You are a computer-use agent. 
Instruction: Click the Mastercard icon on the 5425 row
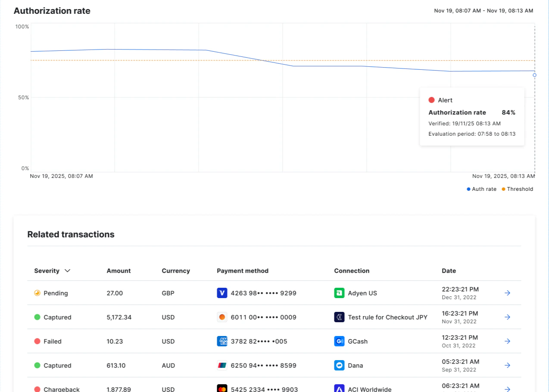(221, 389)
